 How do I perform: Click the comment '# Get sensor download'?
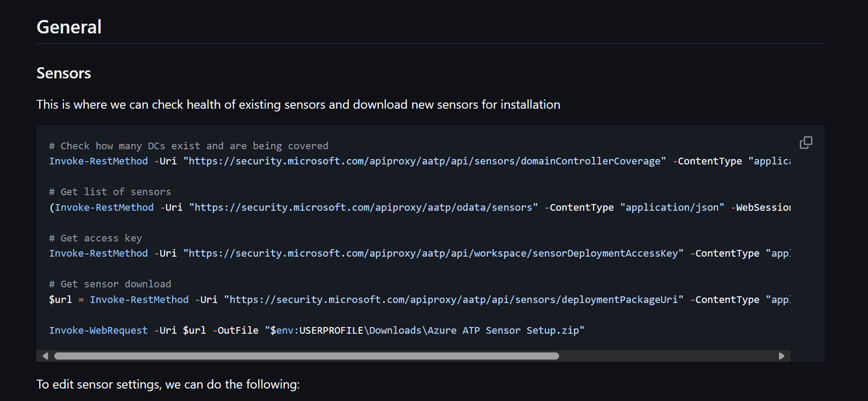coord(110,284)
